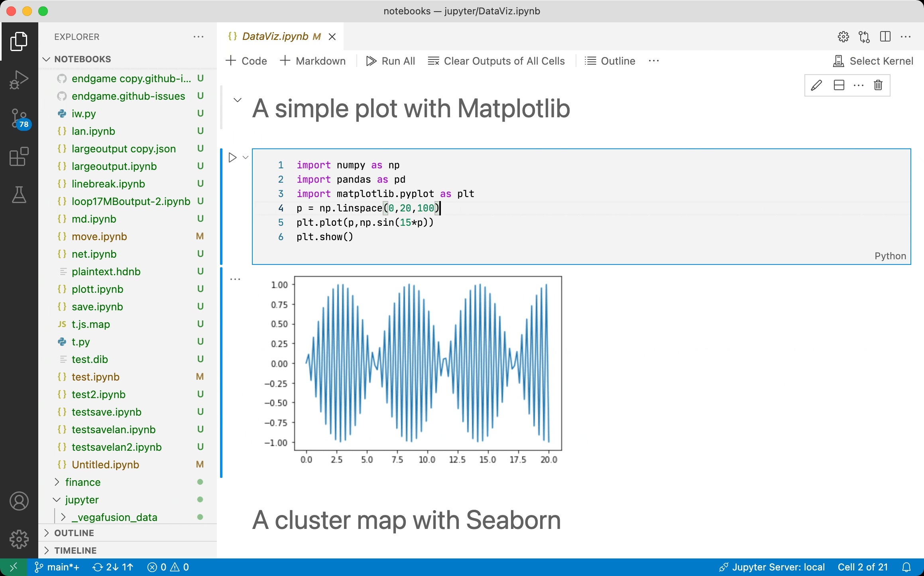Split the code cell
This screenshot has height=576, width=924.
click(x=839, y=85)
